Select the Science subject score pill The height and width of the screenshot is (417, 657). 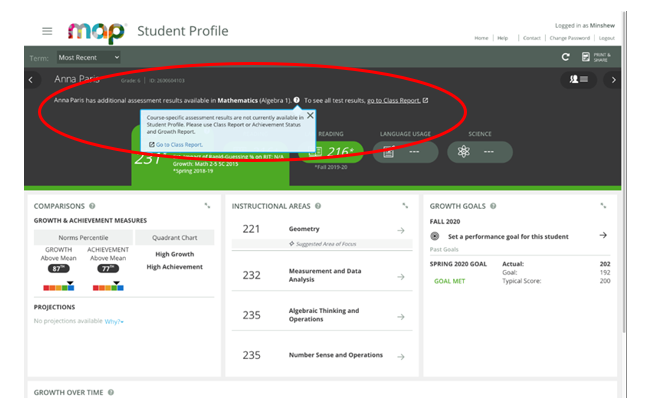pos(479,152)
